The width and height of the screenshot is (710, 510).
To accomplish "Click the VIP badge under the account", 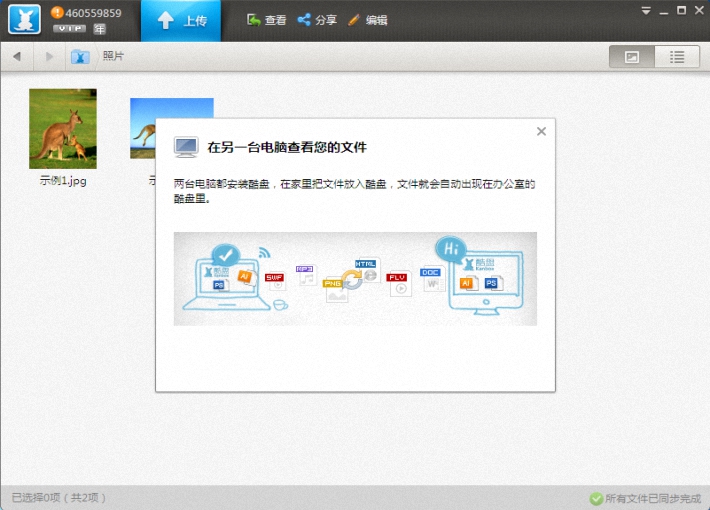I will pos(70,29).
